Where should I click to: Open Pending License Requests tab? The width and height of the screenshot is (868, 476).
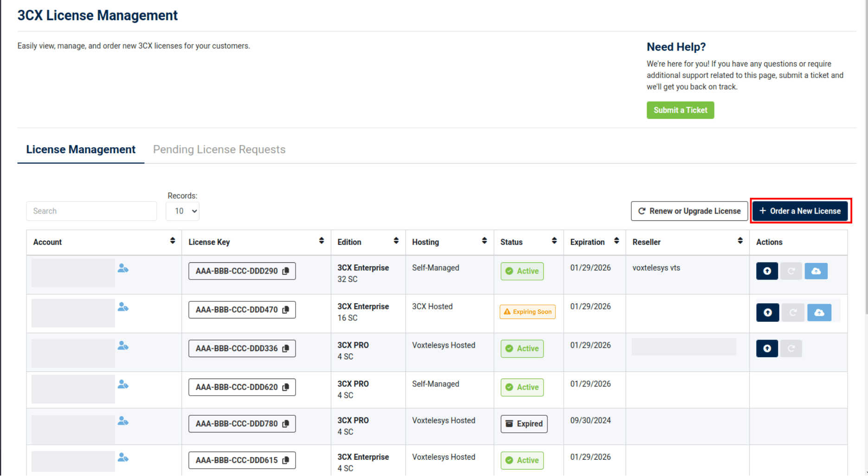[x=219, y=150]
